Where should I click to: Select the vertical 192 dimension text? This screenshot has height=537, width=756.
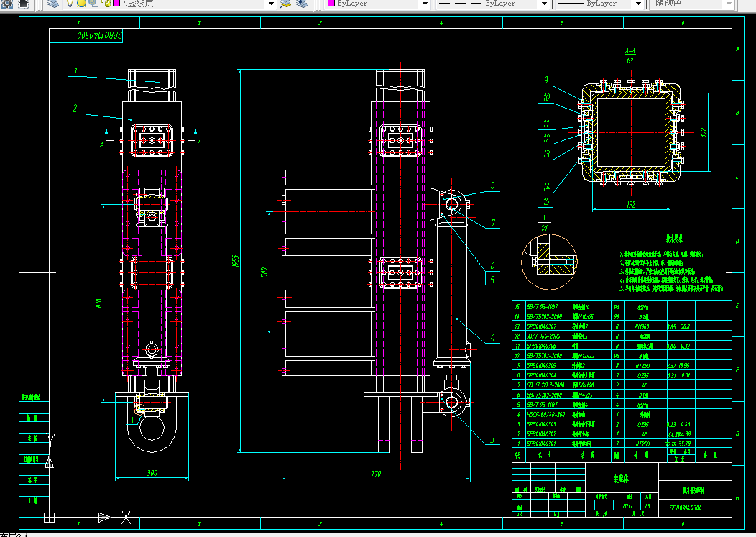point(704,132)
